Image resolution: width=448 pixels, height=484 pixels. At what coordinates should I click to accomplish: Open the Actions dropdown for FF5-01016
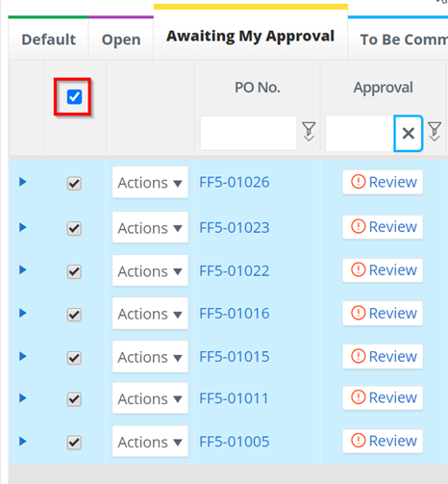pyautogui.click(x=150, y=314)
